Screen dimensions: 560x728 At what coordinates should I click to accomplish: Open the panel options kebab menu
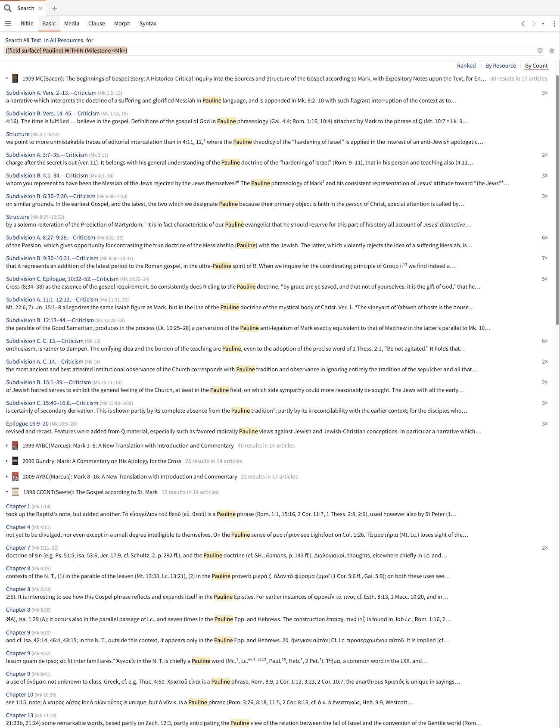click(x=554, y=24)
